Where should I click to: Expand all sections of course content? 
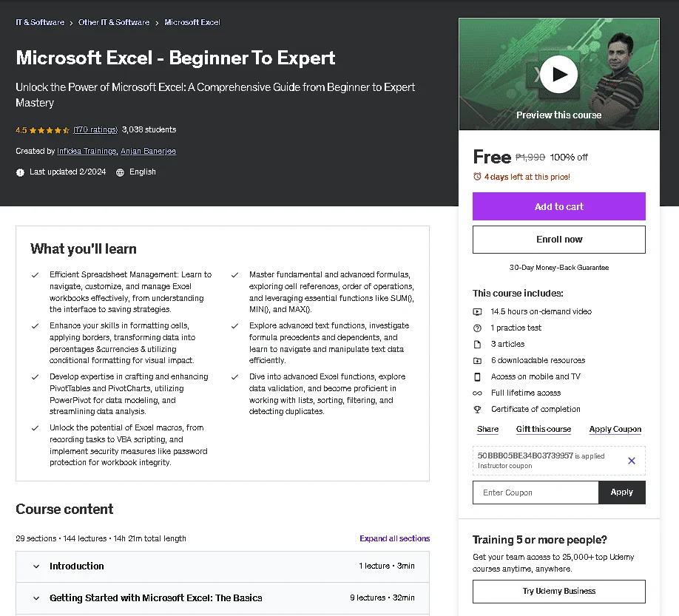pos(394,538)
